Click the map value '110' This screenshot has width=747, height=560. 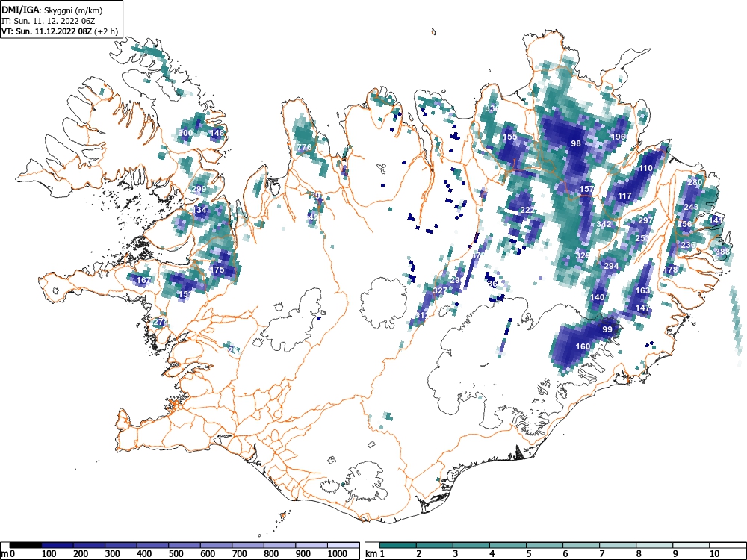click(645, 168)
